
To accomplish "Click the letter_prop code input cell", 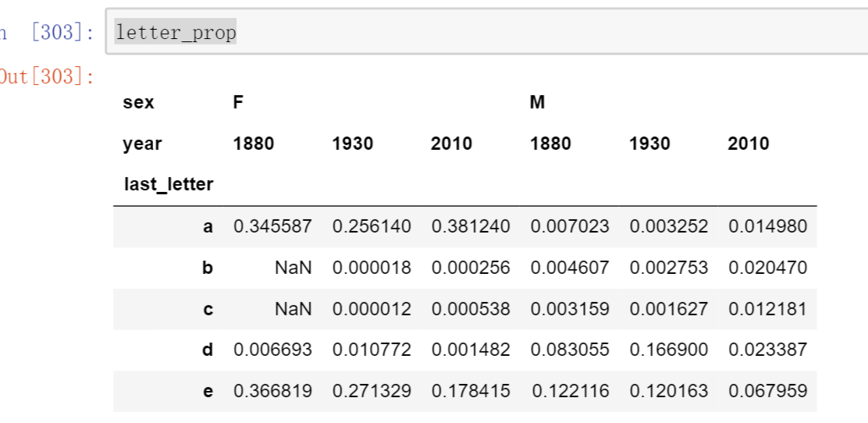I will (486, 31).
